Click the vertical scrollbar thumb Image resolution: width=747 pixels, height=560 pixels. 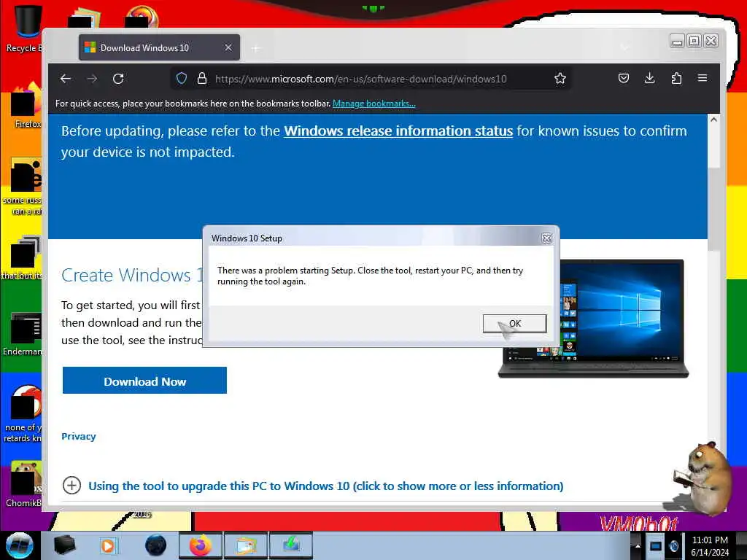click(713, 209)
